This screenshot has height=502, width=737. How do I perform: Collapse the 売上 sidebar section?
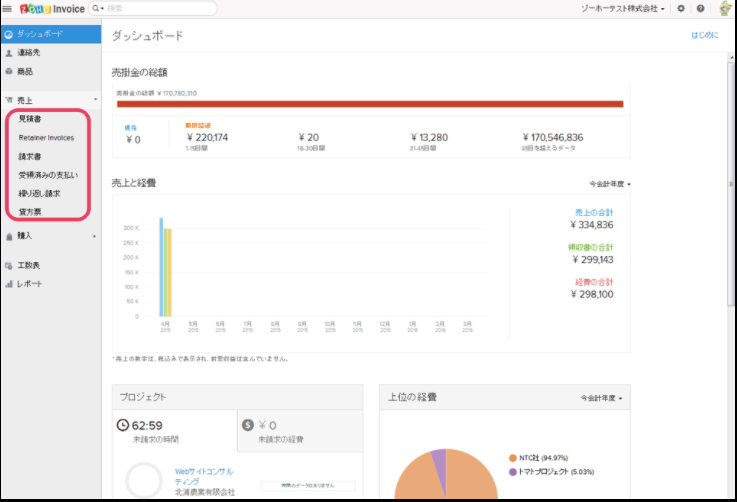[x=51, y=100]
